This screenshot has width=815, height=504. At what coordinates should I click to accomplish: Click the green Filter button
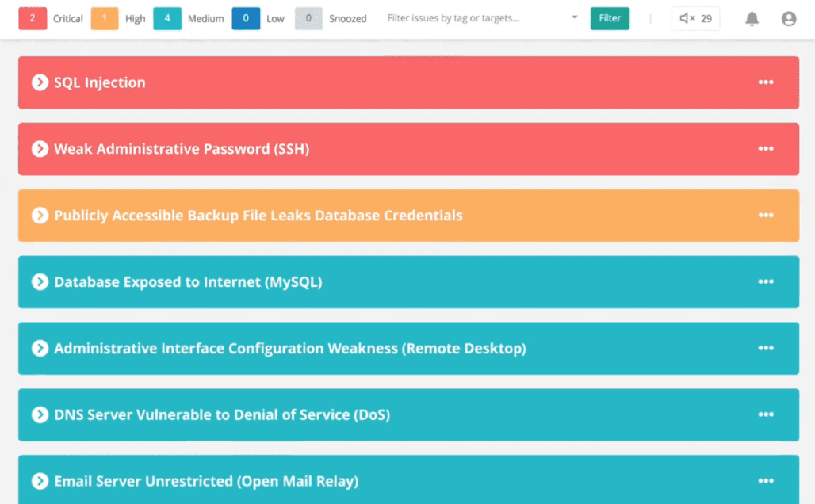[610, 18]
